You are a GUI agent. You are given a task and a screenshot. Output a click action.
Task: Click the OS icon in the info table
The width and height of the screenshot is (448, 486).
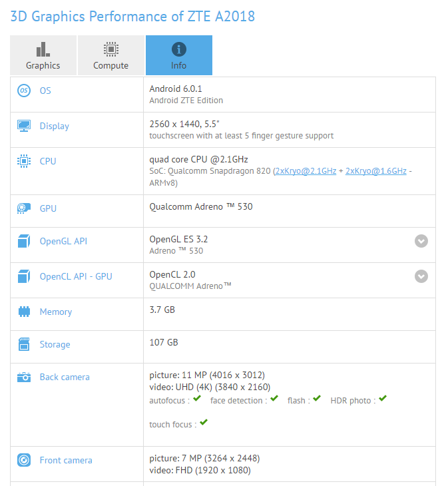pos(24,91)
